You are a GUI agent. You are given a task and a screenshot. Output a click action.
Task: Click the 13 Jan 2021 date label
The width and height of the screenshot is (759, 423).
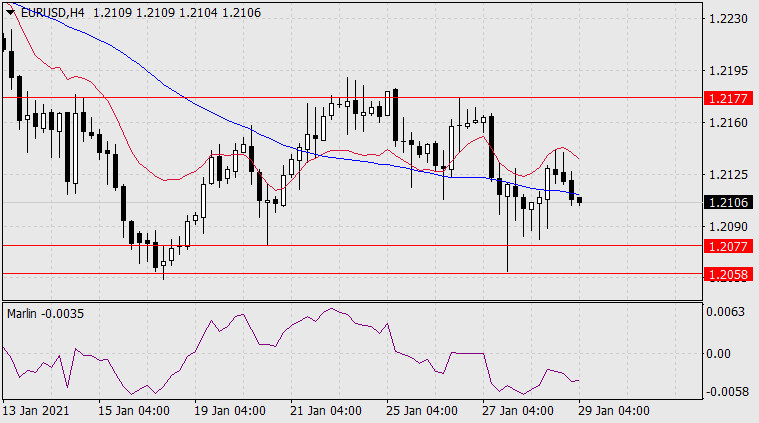[x=36, y=411]
